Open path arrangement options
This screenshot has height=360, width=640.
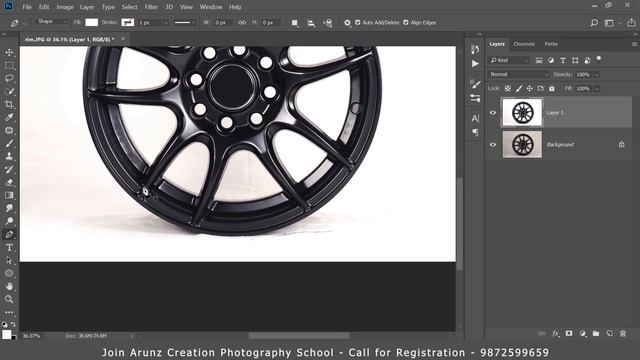328,23
